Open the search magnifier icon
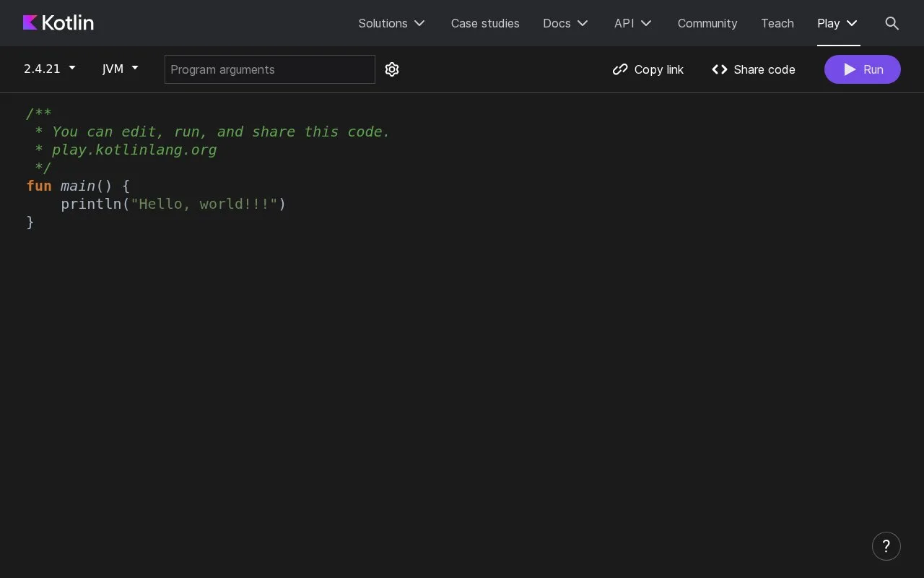 (x=892, y=23)
